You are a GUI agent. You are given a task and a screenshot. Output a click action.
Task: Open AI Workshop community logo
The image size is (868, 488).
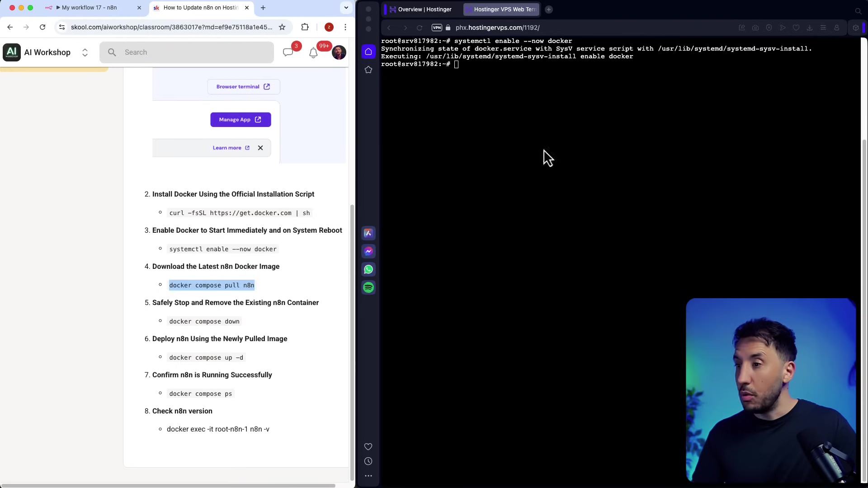point(12,52)
